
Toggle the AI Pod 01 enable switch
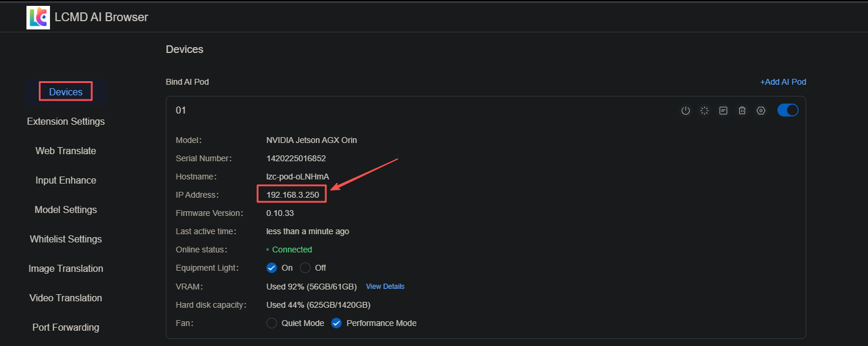coord(788,110)
